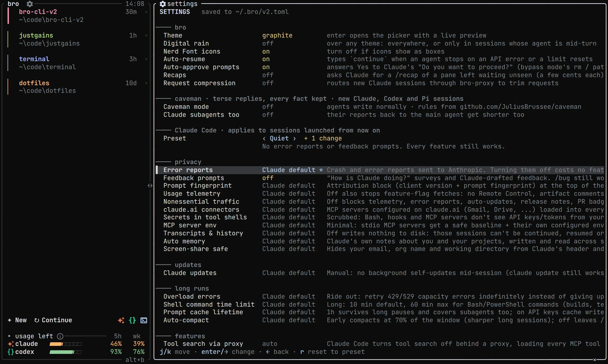This screenshot has width=608, height=364.
Task: Click the codex green usage bar
Action: coord(65,352)
